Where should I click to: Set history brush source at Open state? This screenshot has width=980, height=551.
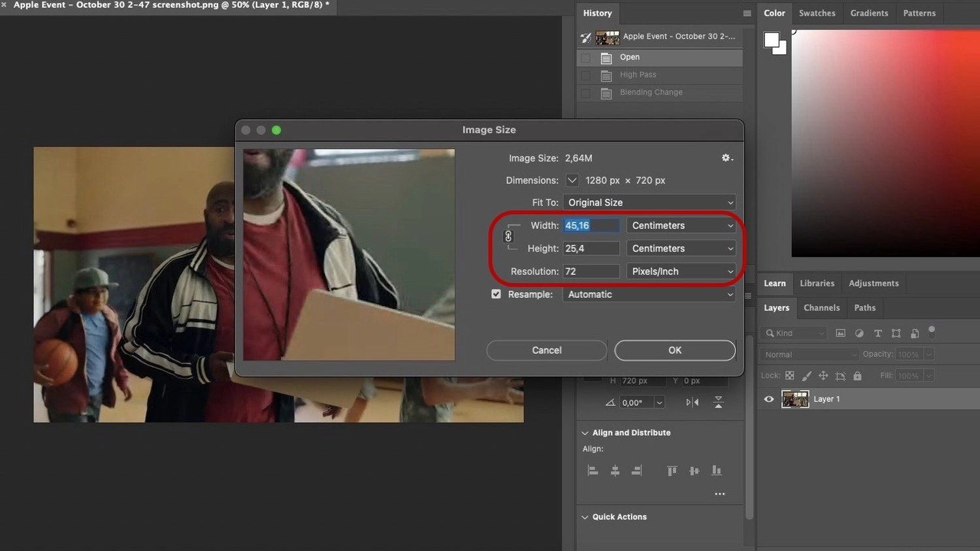(585, 58)
